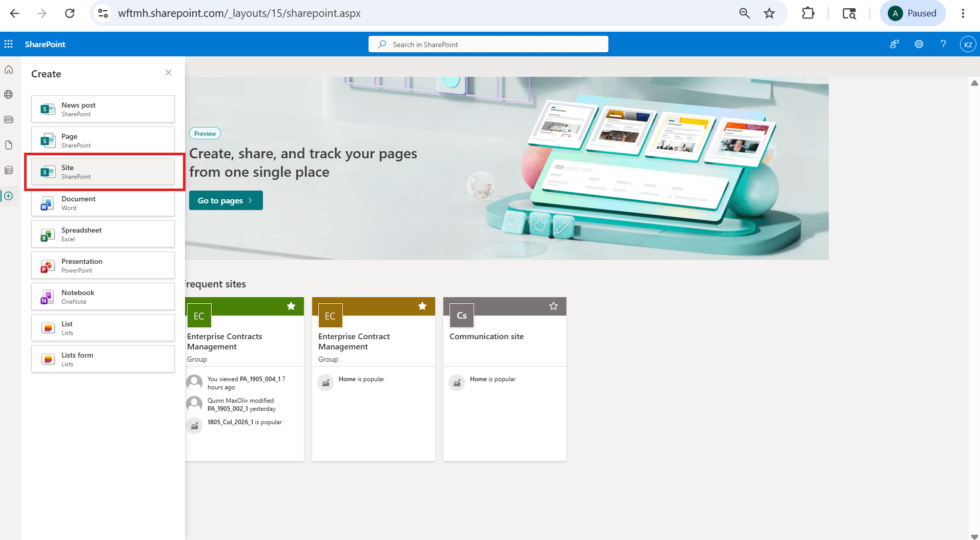The width and height of the screenshot is (980, 540).
Task: Create a new OneNote Notebook
Action: pos(103,296)
